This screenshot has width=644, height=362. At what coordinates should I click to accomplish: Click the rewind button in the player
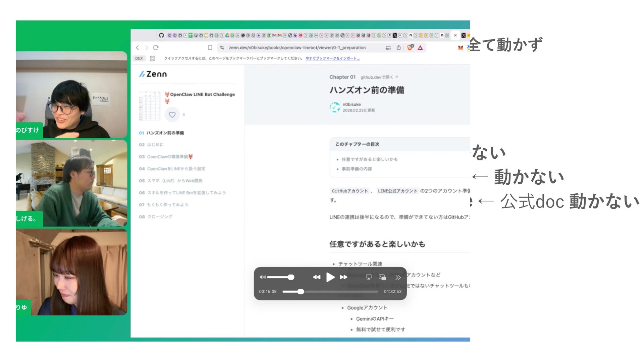[x=316, y=277]
